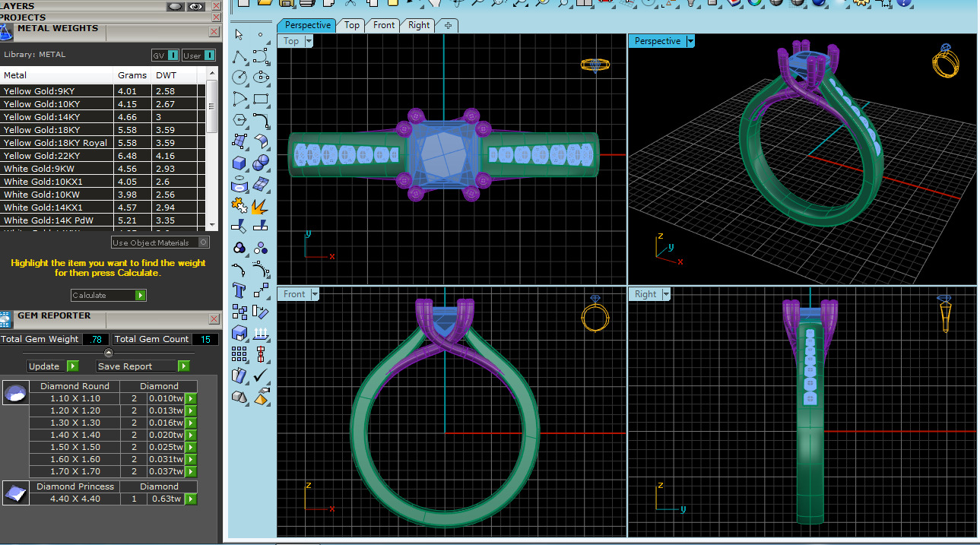Select the Box solid tool
The width and height of the screenshot is (980, 545).
click(239, 163)
